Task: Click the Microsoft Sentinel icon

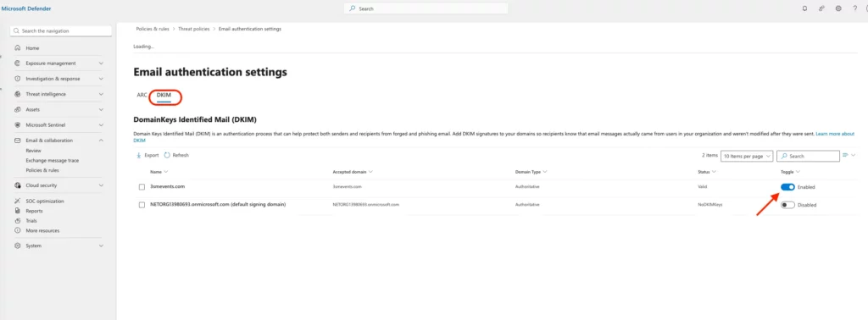Action: pyautogui.click(x=18, y=125)
